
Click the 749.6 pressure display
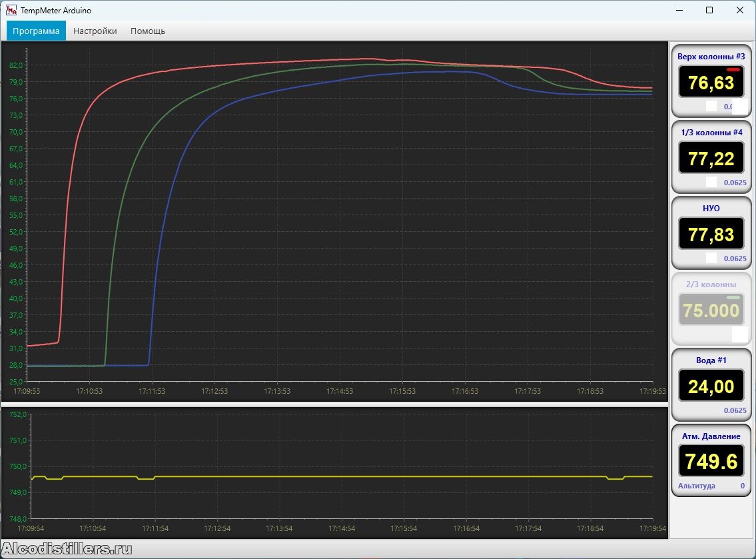[x=711, y=461]
